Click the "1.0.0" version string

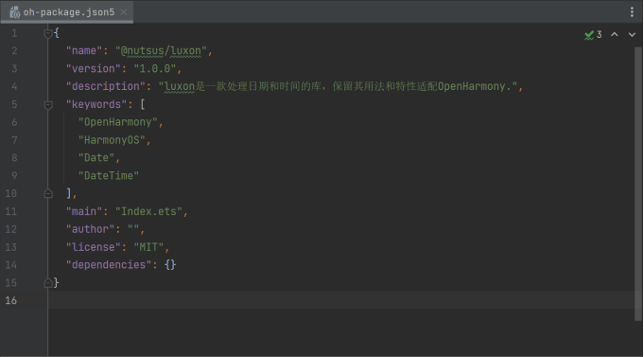point(155,69)
